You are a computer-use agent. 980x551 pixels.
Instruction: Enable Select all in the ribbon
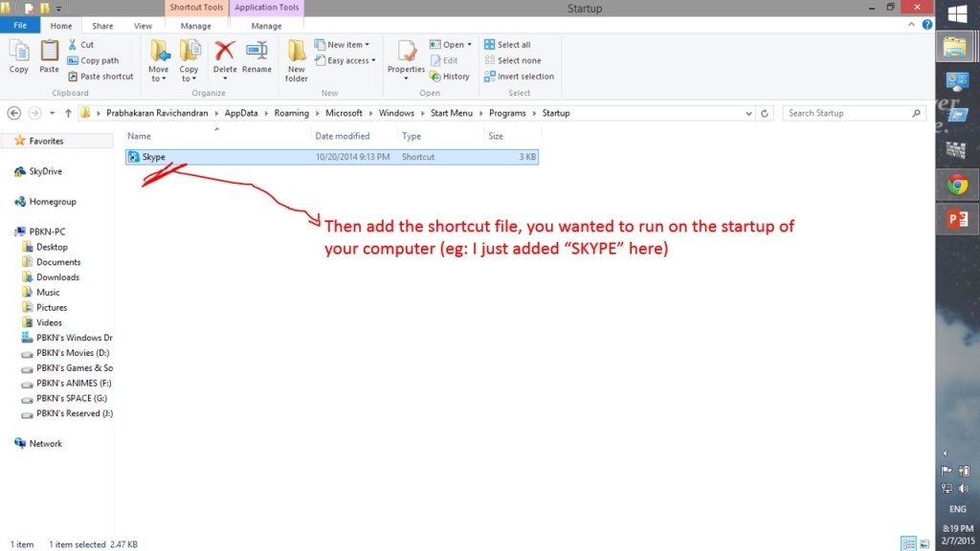(x=512, y=44)
